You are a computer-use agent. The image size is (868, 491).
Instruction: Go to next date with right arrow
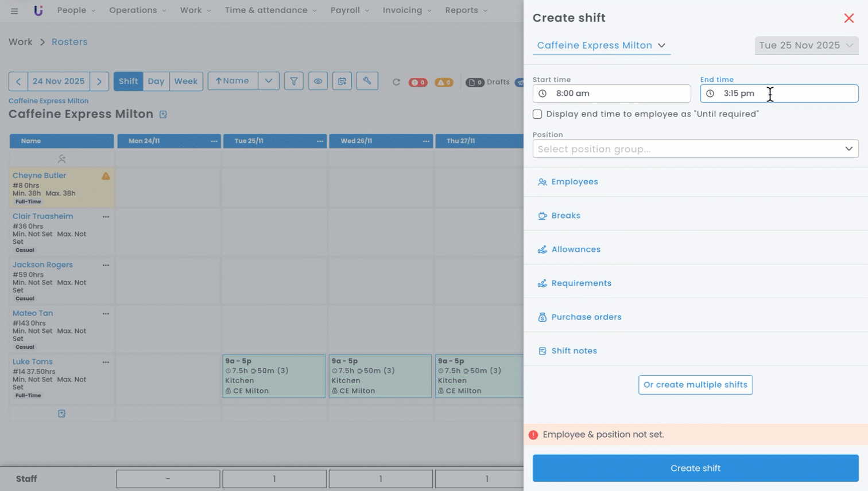pyautogui.click(x=99, y=81)
